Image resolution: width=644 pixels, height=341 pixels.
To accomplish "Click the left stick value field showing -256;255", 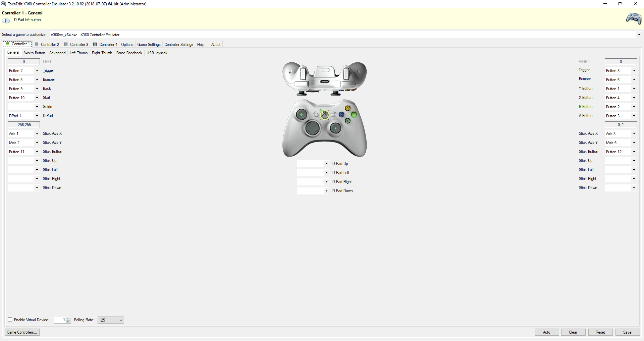I will pyautogui.click(x=24, y=125).
